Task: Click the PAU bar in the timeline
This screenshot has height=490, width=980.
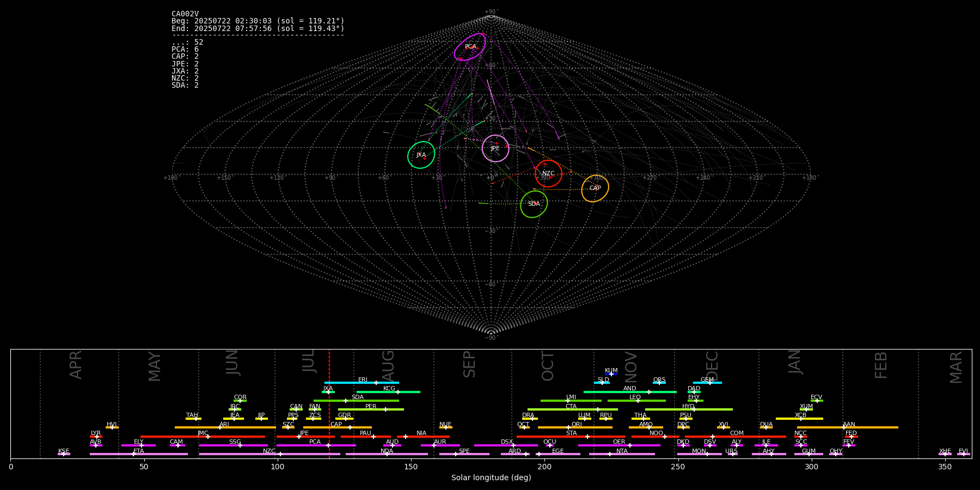Action: (x=366, y=436)
